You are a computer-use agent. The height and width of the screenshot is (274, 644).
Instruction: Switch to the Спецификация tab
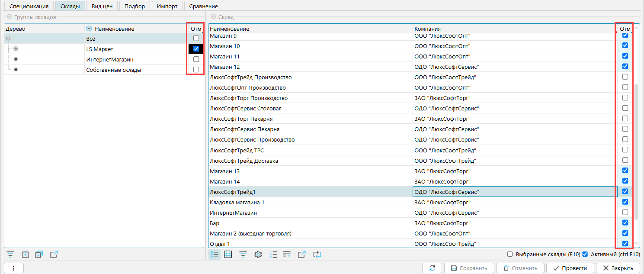click(x=29, y=6)
